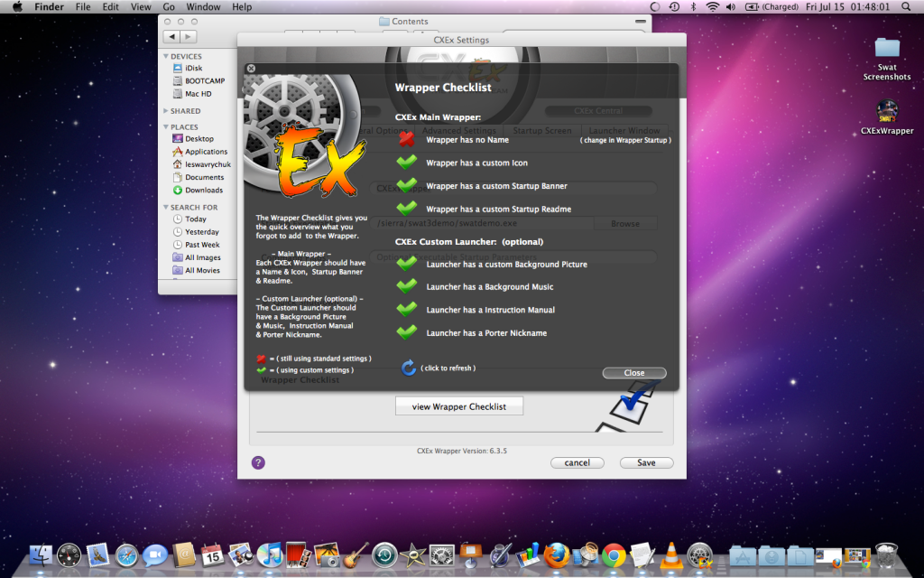Collapse the DEVICES section in the Finder sidebar

[166, 57]
